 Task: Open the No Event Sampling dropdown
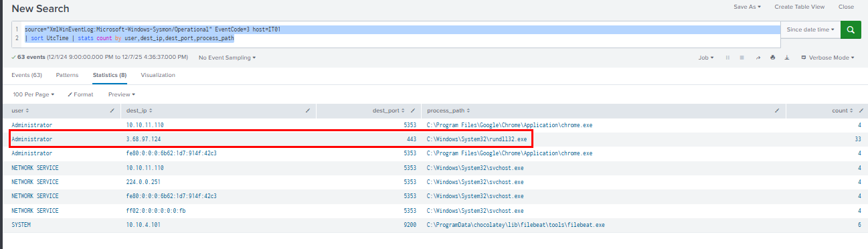tap(227, 58)
